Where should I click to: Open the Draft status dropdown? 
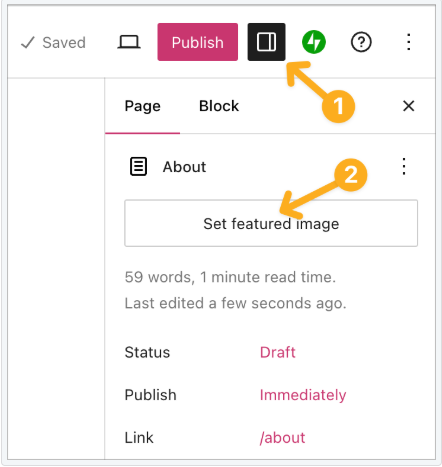coord(277,352)
